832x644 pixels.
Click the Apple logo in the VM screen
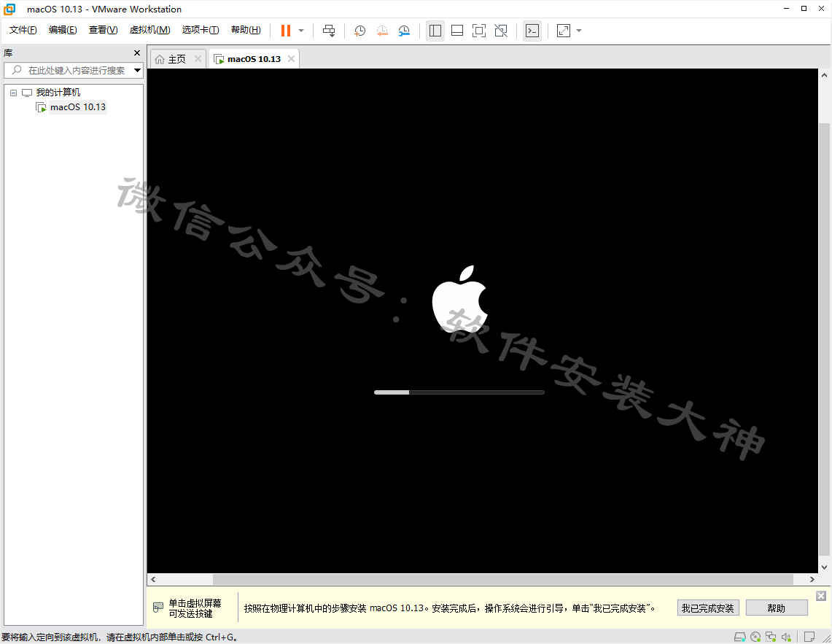click(459, 299)
